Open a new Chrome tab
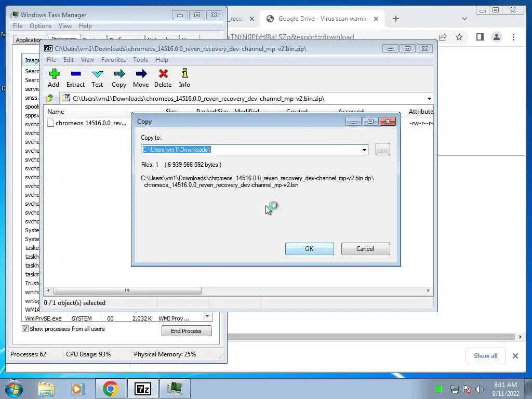Screen dimensions: 532x399 pyautogui.click(x=395, y=19)
